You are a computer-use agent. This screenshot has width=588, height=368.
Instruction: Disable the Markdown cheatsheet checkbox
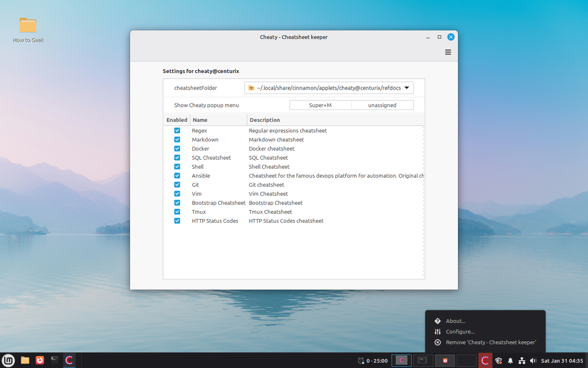[x=177, y=140]
